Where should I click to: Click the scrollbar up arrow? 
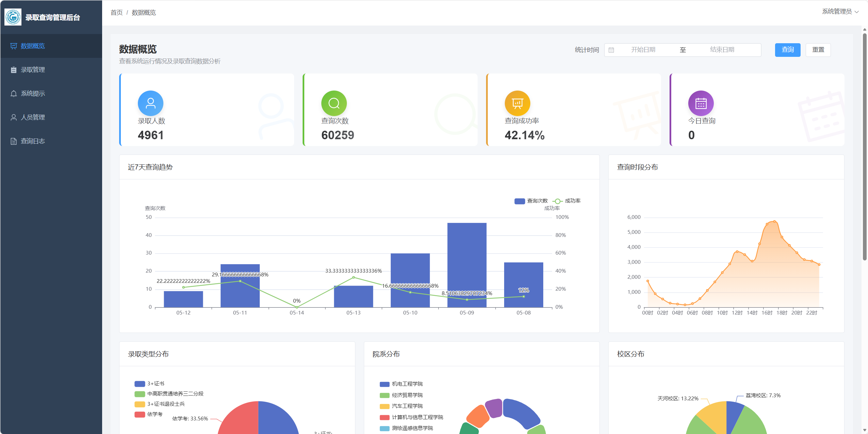pyautogui.click(x=865, y=30)
